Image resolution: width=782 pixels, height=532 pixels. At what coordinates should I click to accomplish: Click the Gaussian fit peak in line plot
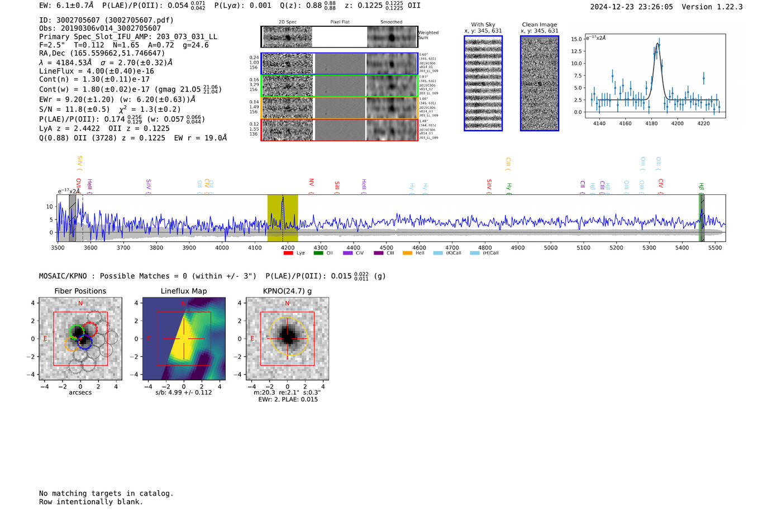tap(657, 44)
